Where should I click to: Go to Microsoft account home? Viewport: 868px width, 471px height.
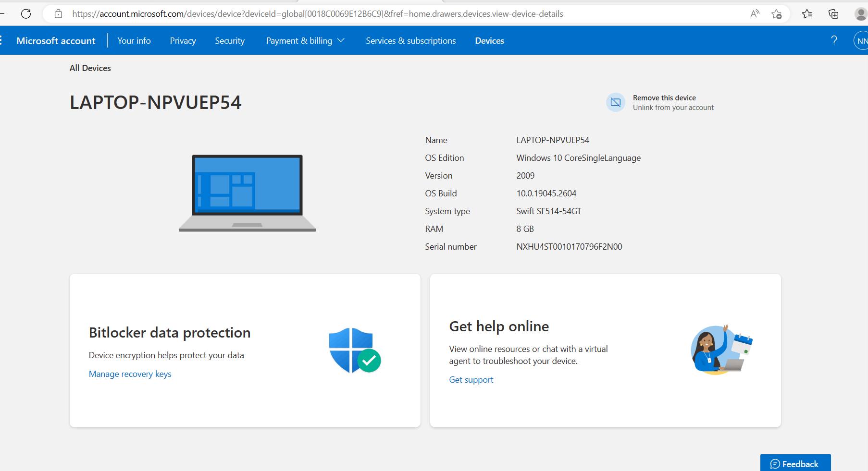(x=56, y=41)
